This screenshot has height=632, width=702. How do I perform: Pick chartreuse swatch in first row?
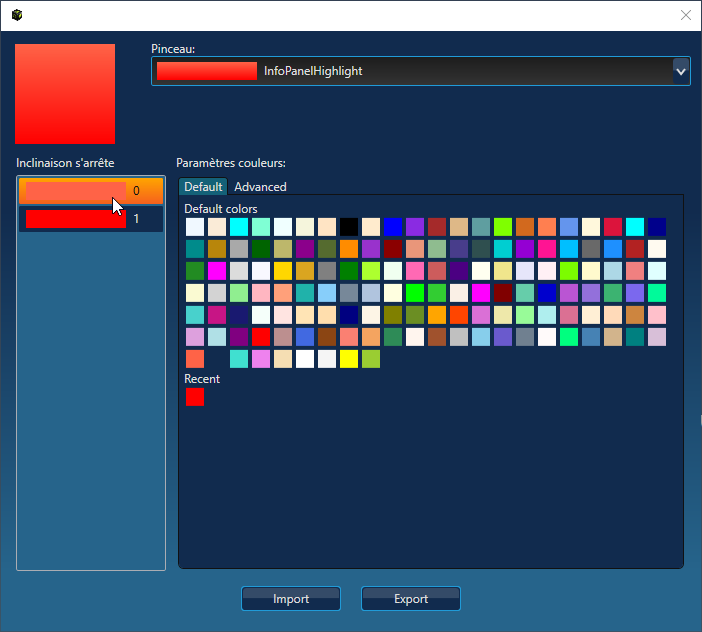pyautogui.click(x=503, y=227)
